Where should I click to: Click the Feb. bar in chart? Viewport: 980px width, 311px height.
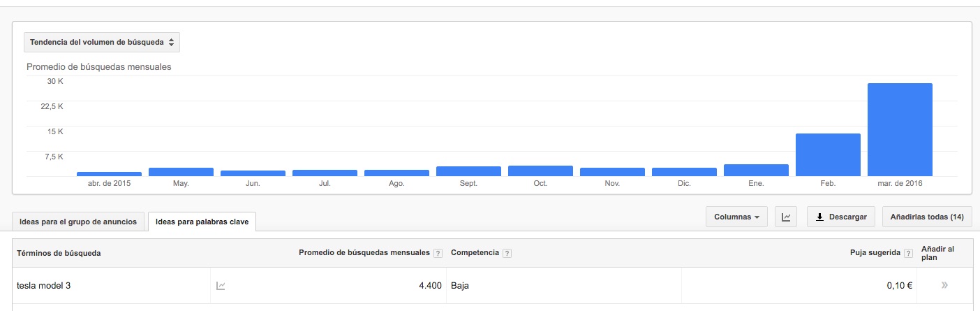click(x=828, y=154)
